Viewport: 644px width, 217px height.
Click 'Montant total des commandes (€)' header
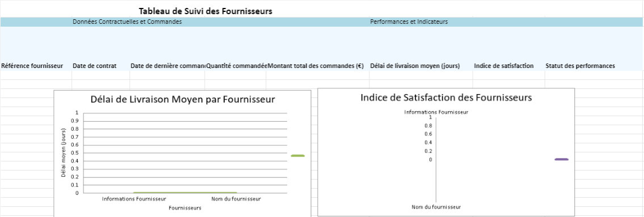click(x=315, y=66)
